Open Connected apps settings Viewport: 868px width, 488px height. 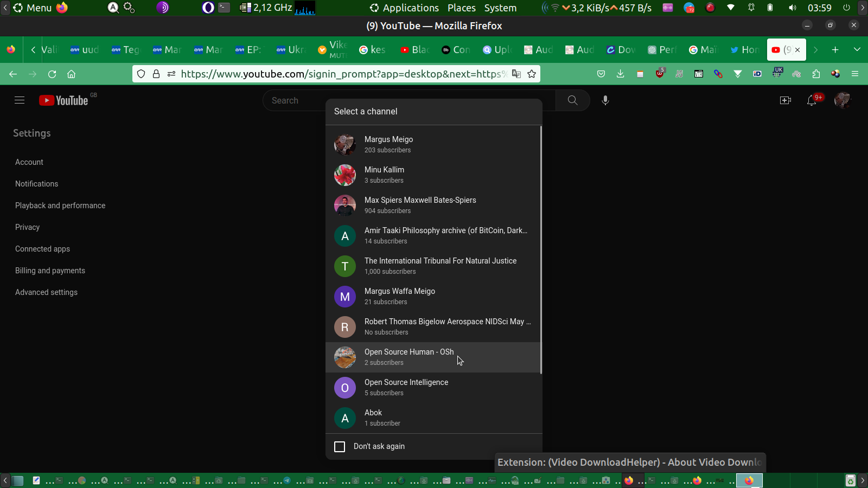point(42,249)
